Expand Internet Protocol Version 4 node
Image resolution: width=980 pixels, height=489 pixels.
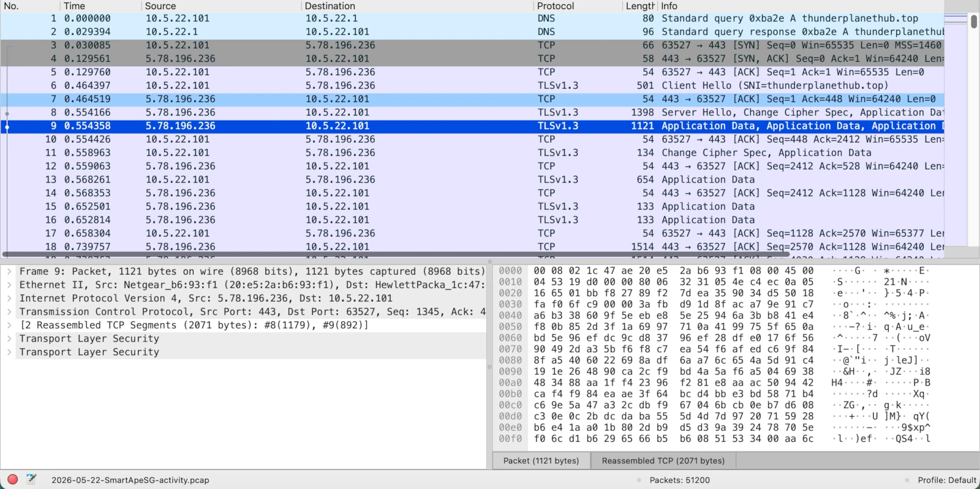(x=9, y=298)
